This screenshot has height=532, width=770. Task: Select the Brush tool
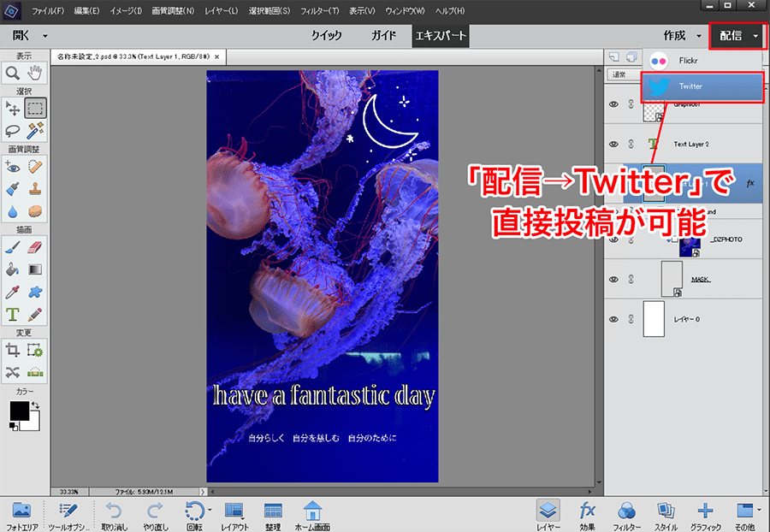[12, 247]
